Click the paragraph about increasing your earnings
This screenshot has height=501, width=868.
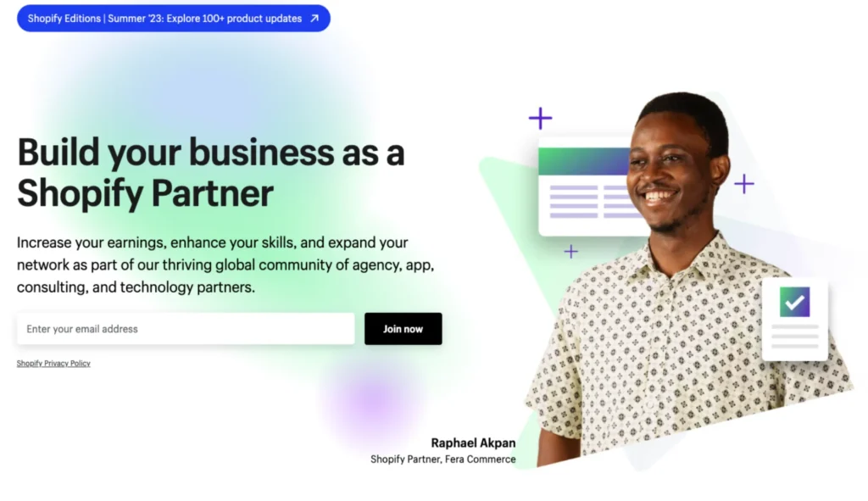coord(225,264)
